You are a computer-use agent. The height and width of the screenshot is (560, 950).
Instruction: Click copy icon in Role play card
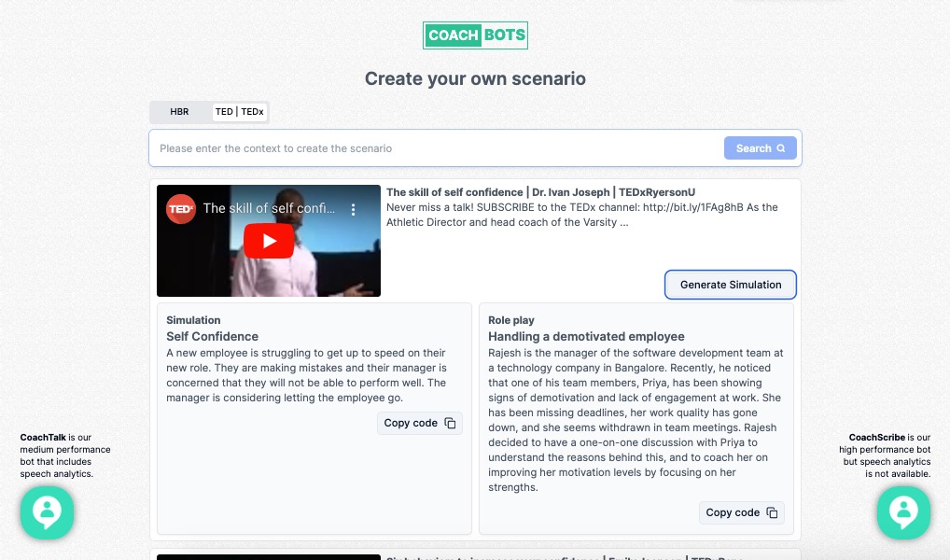(772, 512)
